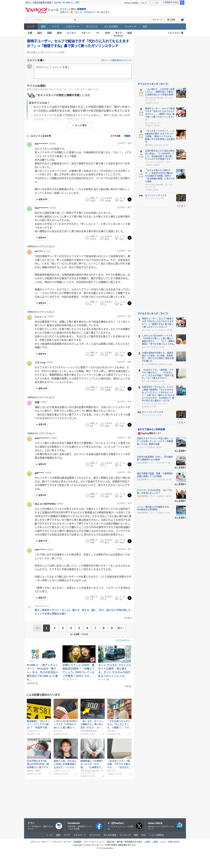
Task: Select the 地域 category tab
Action: point(129,33)
